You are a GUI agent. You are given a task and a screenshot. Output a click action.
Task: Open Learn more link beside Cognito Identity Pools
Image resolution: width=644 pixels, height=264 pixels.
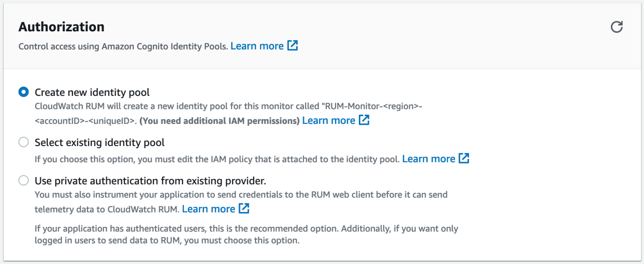coord(257,46)
